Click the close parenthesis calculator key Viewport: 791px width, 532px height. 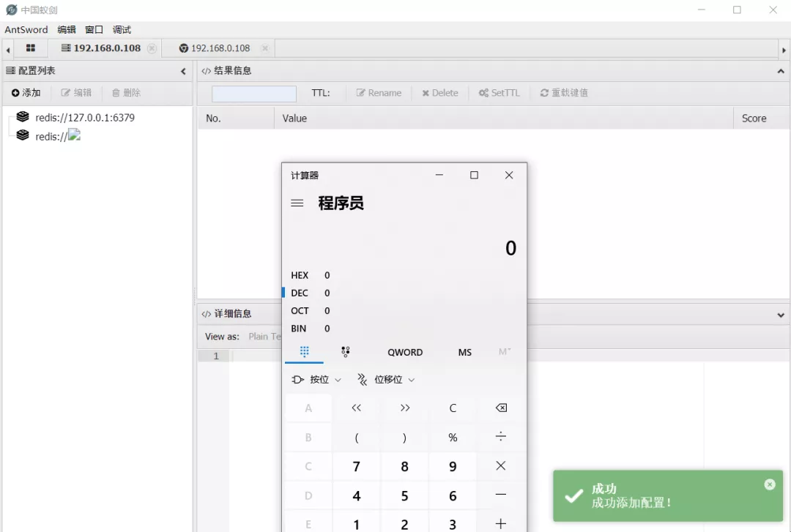point(404,437)
